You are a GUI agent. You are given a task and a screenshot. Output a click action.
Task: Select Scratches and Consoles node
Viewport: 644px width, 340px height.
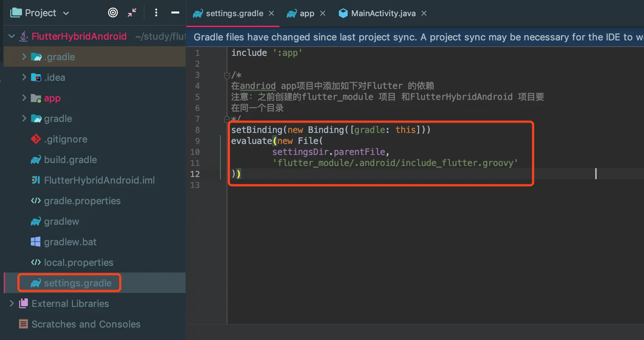(86, 324)
